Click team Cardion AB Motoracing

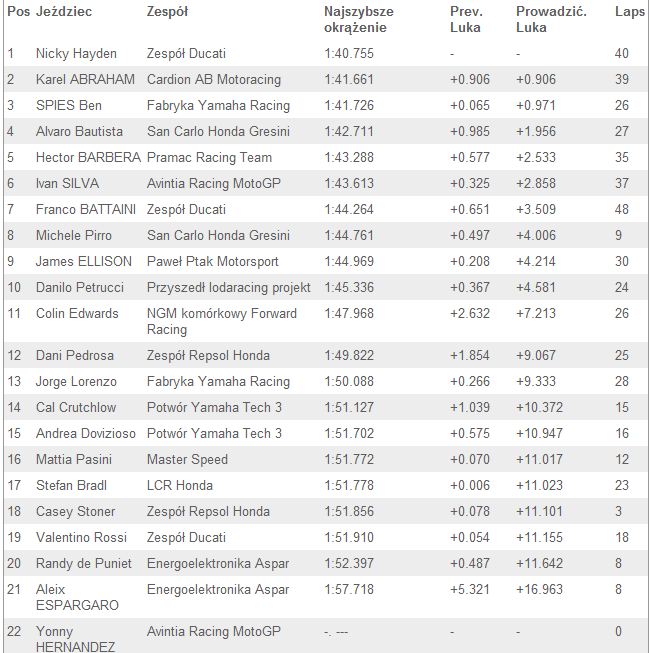point(214,79)
